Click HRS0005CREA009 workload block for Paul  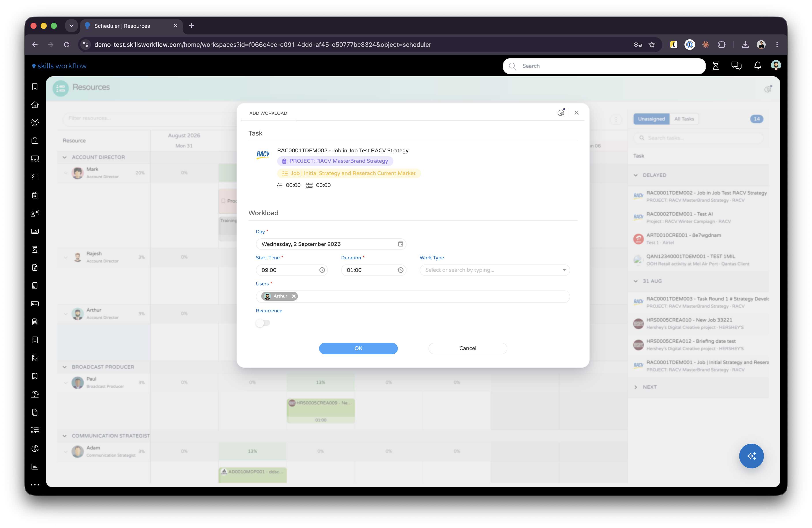click(321, 411)
